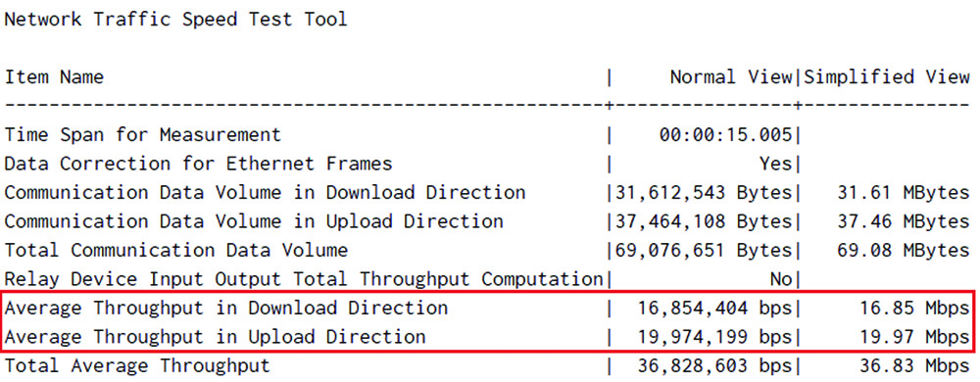Select the Total Communication Data Volume label
Image resolution: width=980 pixels, height=382 pixels.
click(176, 251)
